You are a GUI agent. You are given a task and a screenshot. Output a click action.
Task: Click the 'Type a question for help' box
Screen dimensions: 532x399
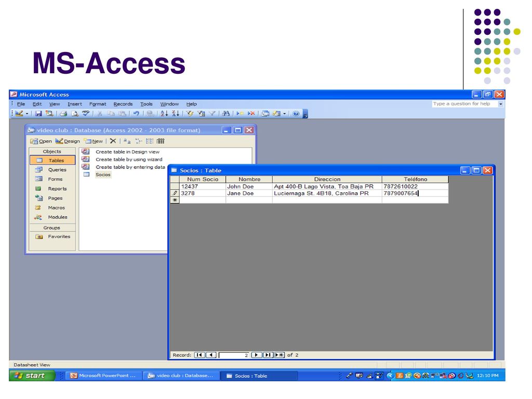coord(465,104)
